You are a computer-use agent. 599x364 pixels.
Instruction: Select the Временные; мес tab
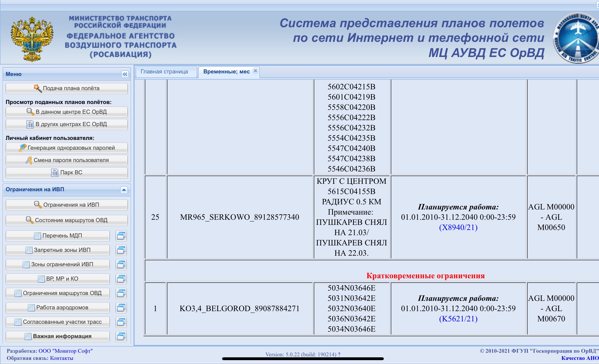pyautogui.click(x=226, y=72)
